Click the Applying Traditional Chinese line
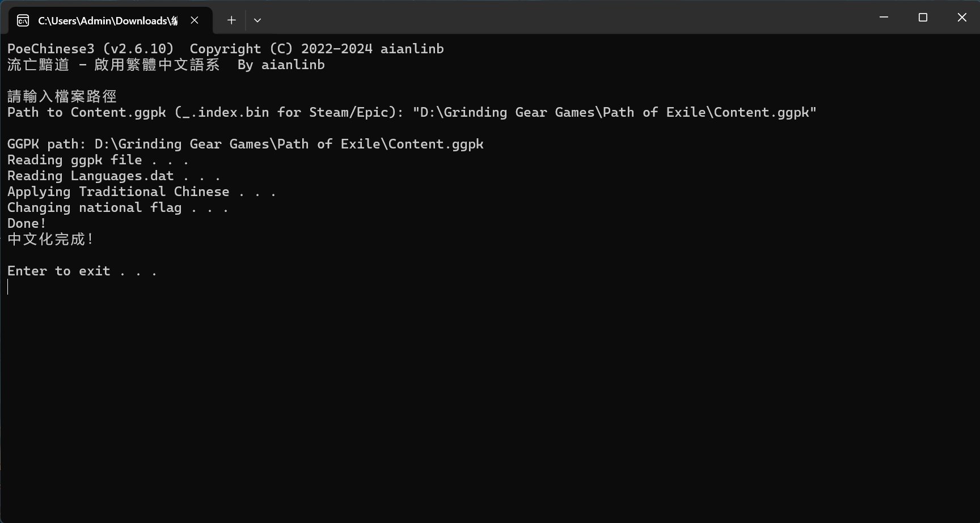The width and height of the screenshot is (980, 523). coord(141,192)
